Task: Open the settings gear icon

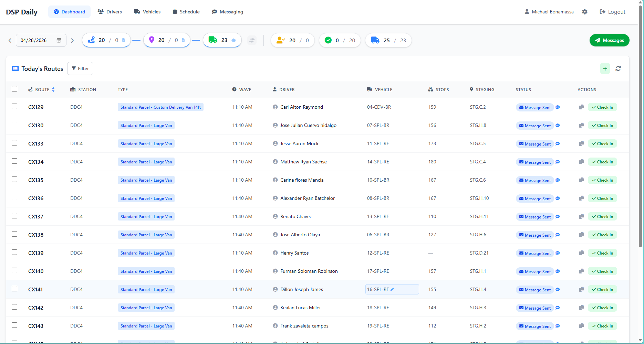Action: (x=585, y=12)
